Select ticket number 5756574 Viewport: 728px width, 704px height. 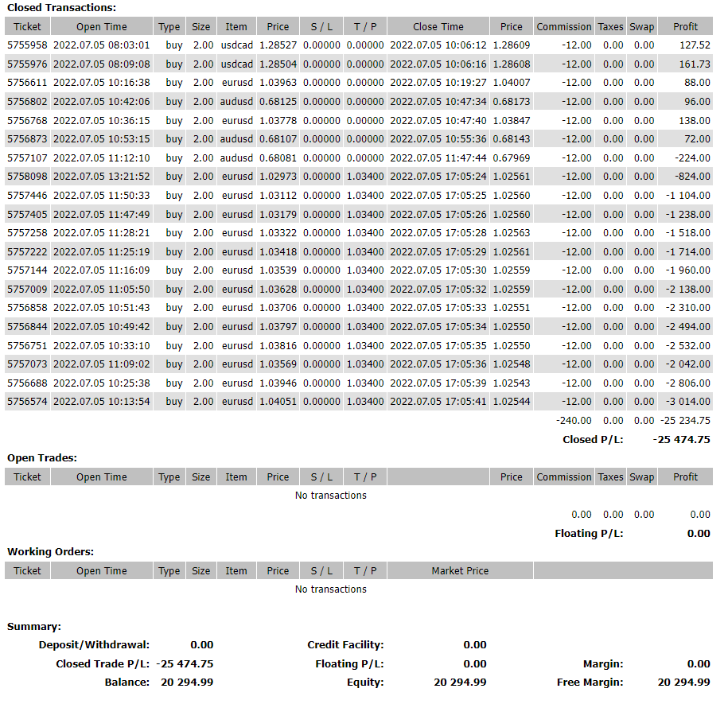click(27, 402)
